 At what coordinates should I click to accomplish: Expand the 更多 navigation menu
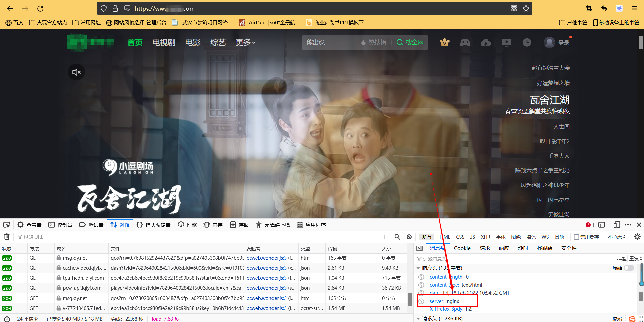click(x=245, y=42)
